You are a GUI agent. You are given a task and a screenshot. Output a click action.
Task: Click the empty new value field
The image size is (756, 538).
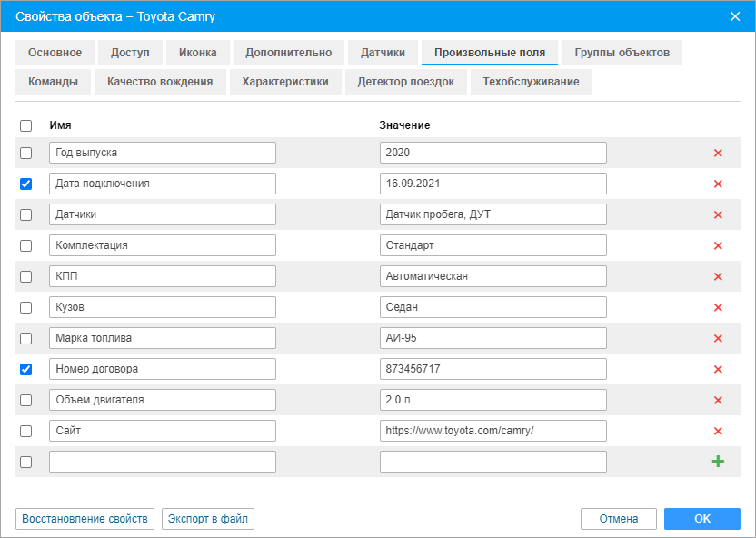[493, 462]
